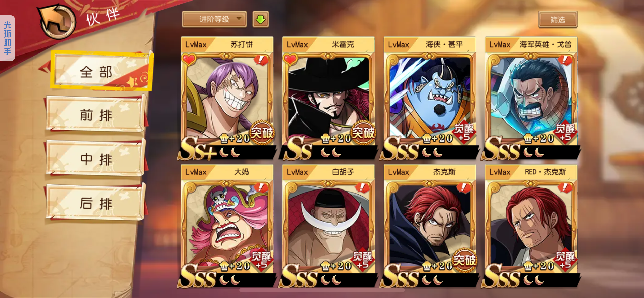Click the horizontal scrollbar below cards
Screen dimensions: 644x298
click(322, 290)
